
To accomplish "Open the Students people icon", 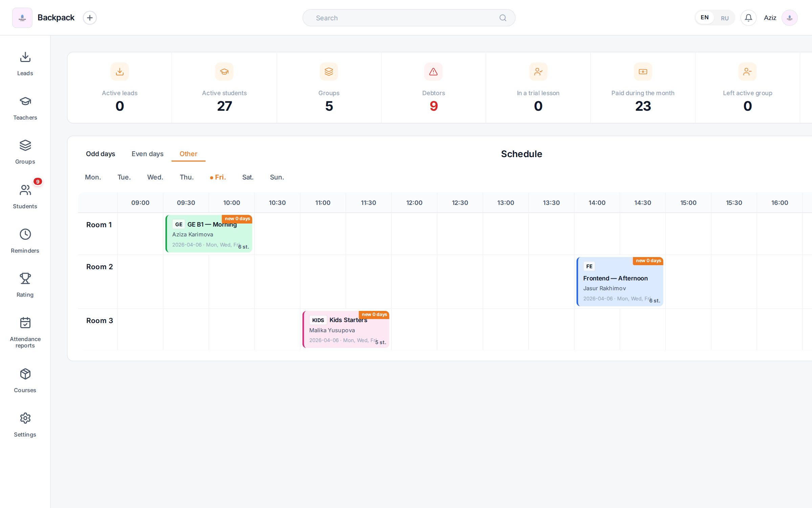I will coord(25,190).
